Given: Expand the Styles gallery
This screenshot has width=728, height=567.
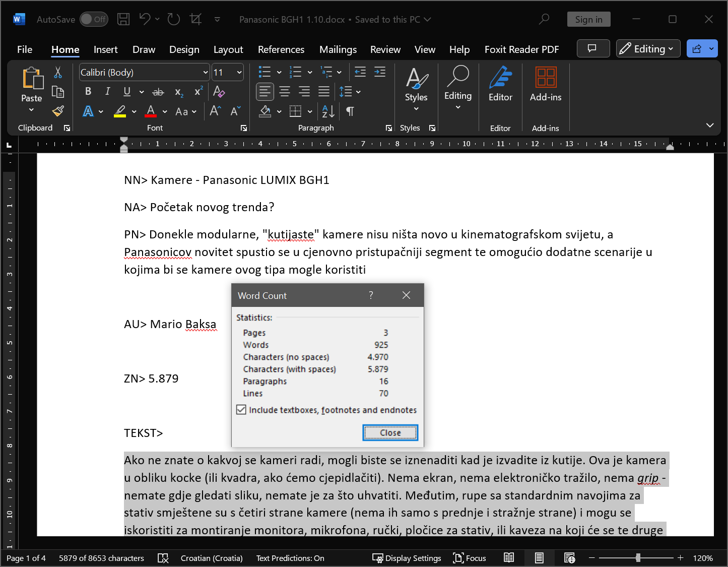Looking at the screenshot, I should pos(416,88).
